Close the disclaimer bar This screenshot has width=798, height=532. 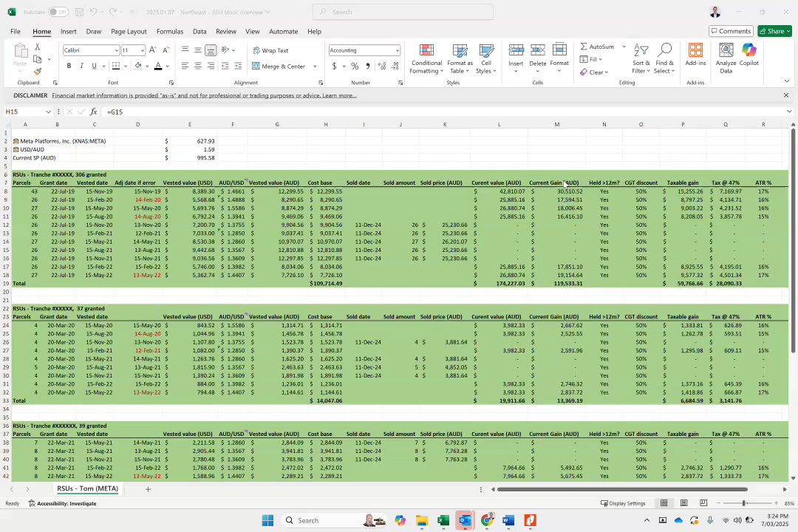pos(785,95)
